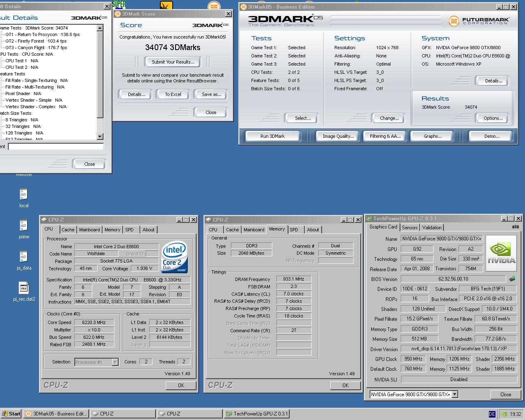Click Core Speed value 6220.3 MHz
The image size is (525, 420).
[x=94, y=322]
